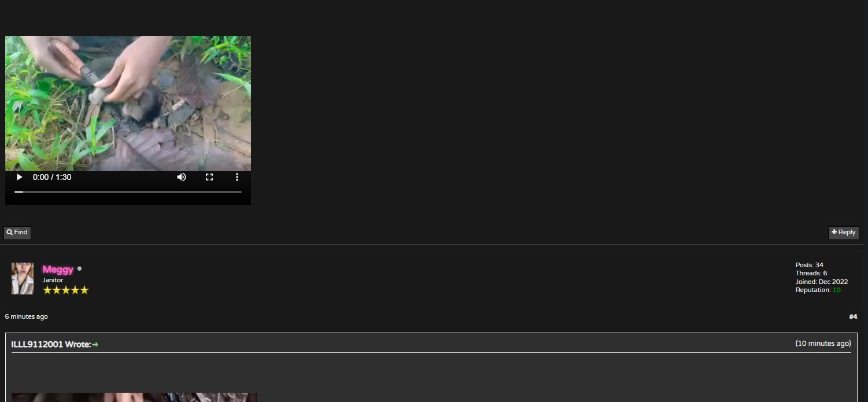This screenshot has height=402, width=868.
Task: Click the "Joined: Dec 2022" stats line
Action: coord(822,282)
